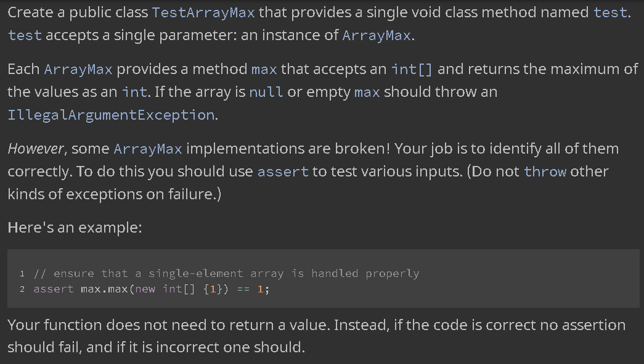
Task: Click the ArrayMax term after 'some'
Action: coord(148,149)
